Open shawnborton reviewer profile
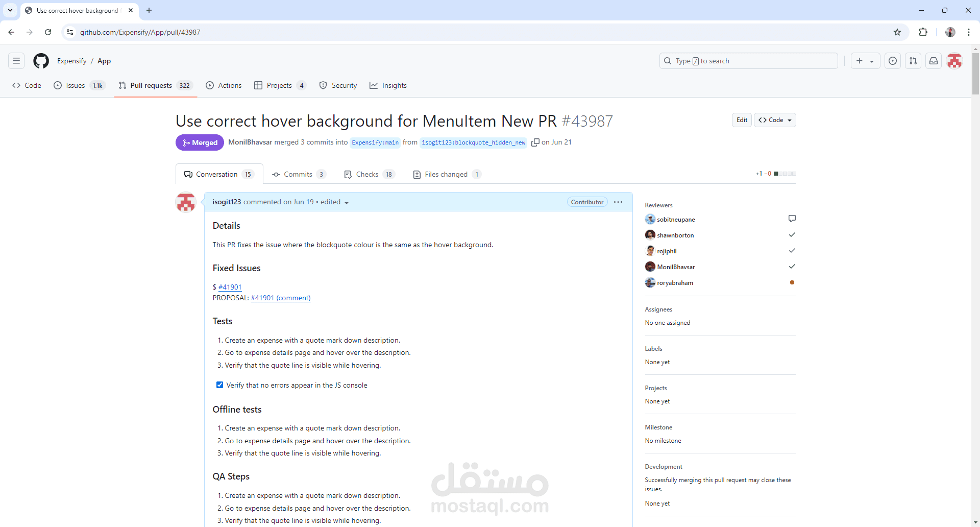Image resolution: width=980 pixels, height=527 pixels. 675,235
